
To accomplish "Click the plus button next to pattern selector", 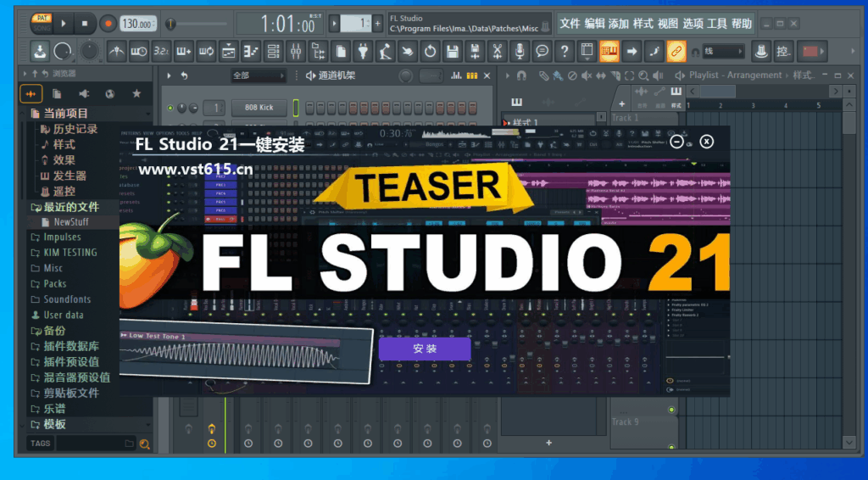I will click(377, 23).
